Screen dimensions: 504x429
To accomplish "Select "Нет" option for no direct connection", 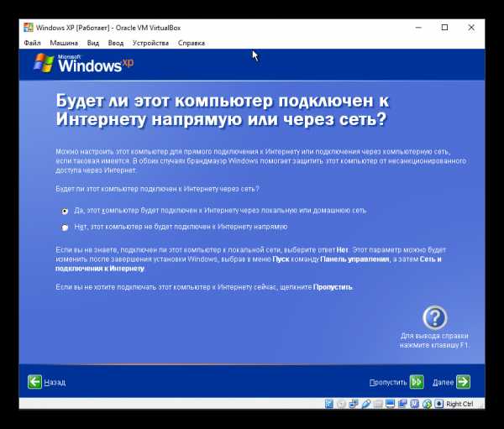I will click(x=65, y=227).
